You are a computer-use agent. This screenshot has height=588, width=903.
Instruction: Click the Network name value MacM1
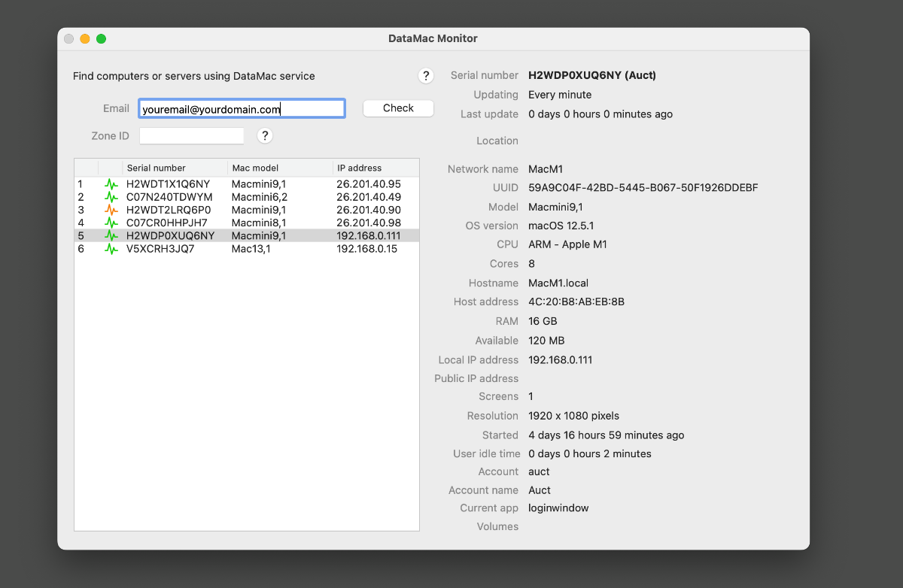tap(546, 169)
